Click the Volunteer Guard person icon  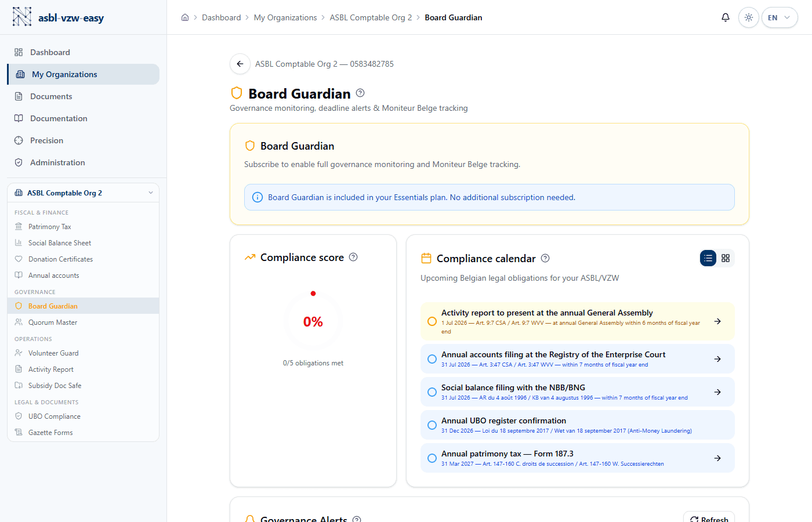click(19, 353)
